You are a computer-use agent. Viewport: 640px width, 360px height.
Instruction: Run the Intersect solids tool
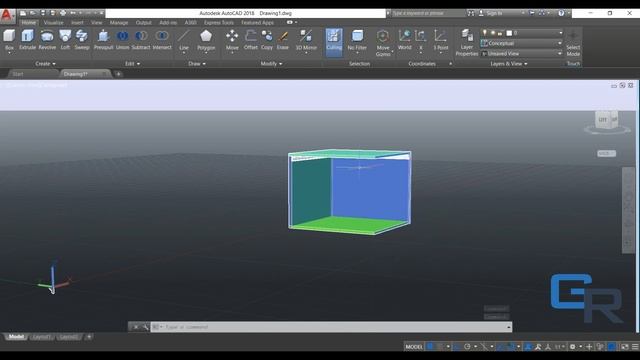(162, 40)
